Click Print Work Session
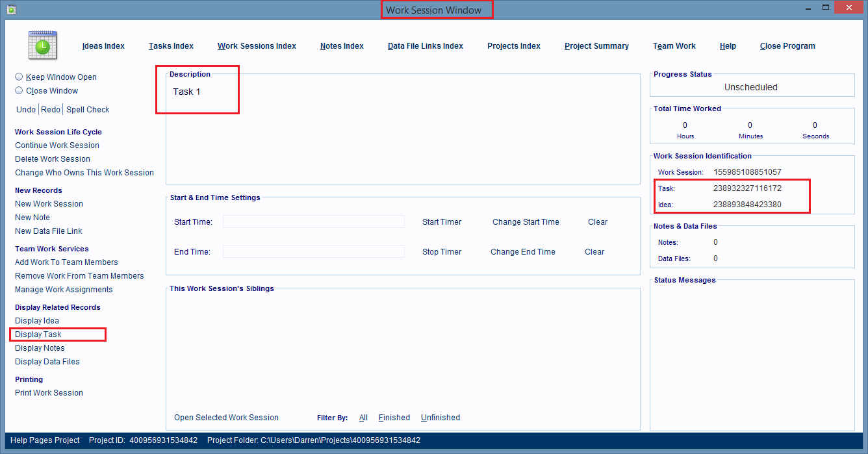The image size is (868, 454). [49, 393]
